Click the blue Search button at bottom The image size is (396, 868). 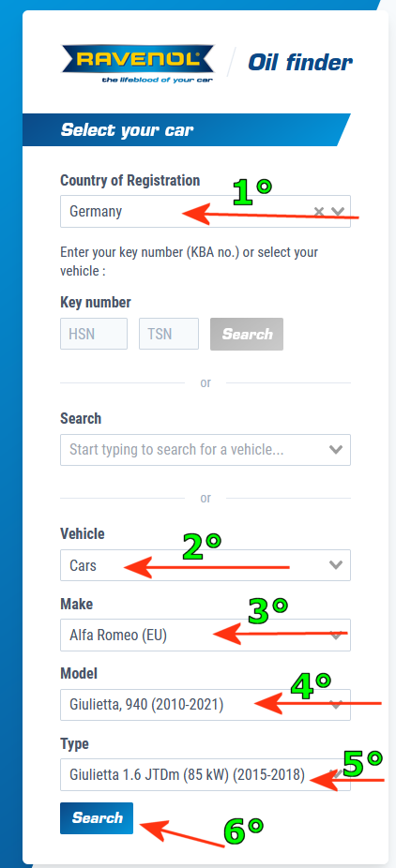97,817
